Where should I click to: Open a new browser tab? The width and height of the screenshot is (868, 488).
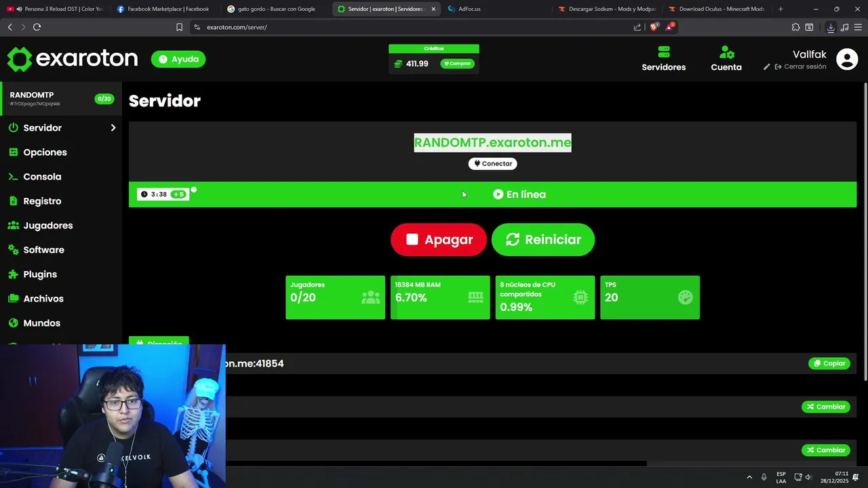[781, 9]
